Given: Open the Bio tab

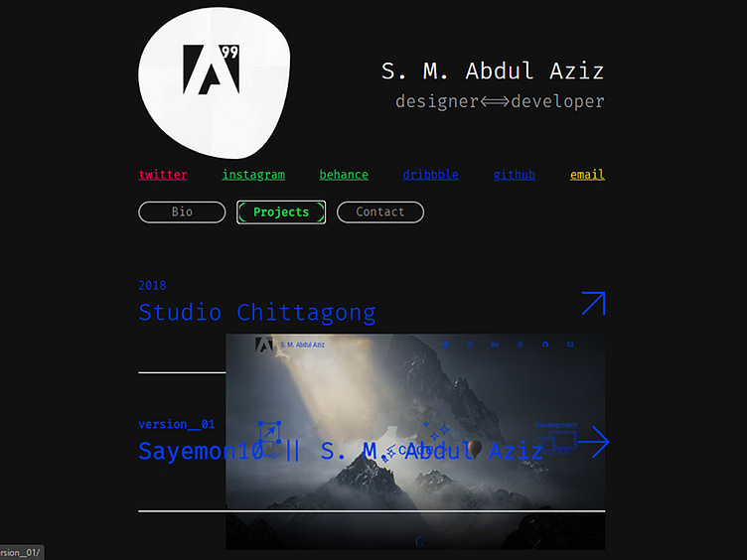Looking at the screenshot, I should pos(182,211).
